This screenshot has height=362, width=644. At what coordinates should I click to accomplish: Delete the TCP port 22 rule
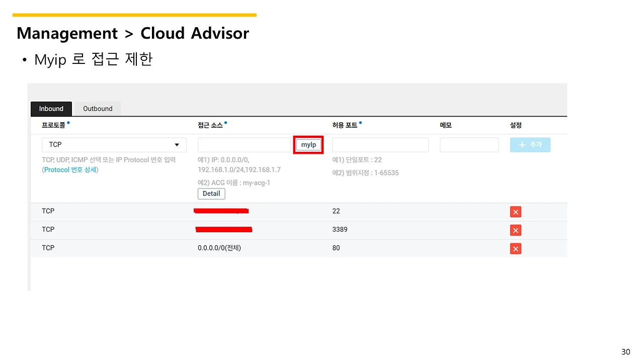coord(515,212)
